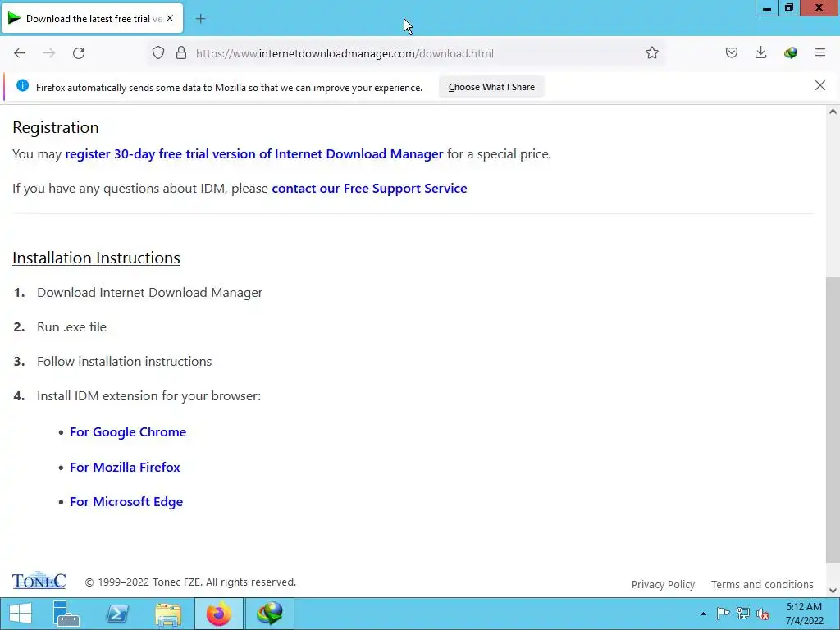The height and width of the screenshot is (630, 840).
Task: Open contact our Free Support Service link
Action: coord(369,189)
